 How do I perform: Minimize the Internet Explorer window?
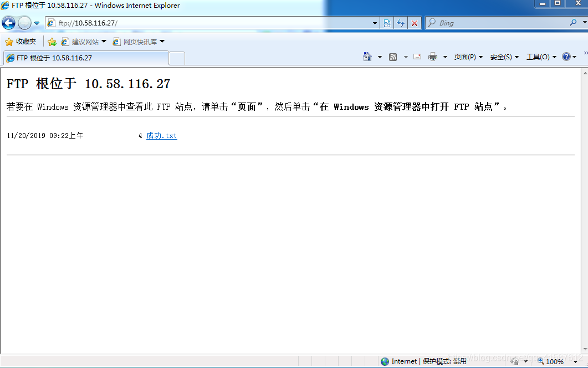(542, 3)
